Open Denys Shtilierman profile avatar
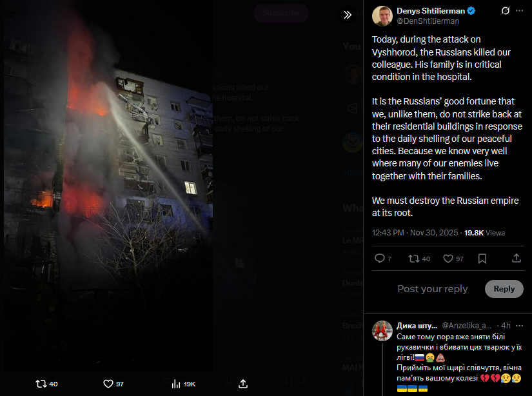The width and height of the screenshot is (532, 396). (382, 15)
